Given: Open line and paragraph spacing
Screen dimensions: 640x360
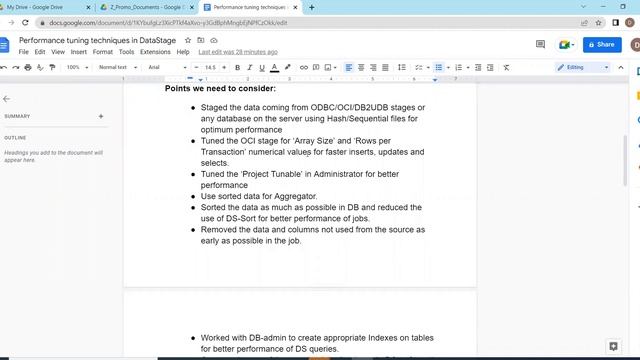Looking at the screenshot, I should 402,67.
